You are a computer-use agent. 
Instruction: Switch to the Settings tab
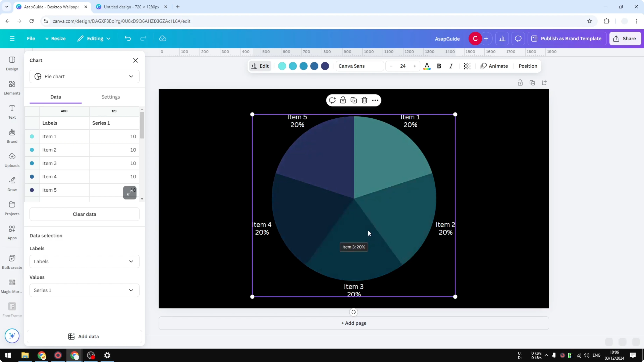click(111, 97)
